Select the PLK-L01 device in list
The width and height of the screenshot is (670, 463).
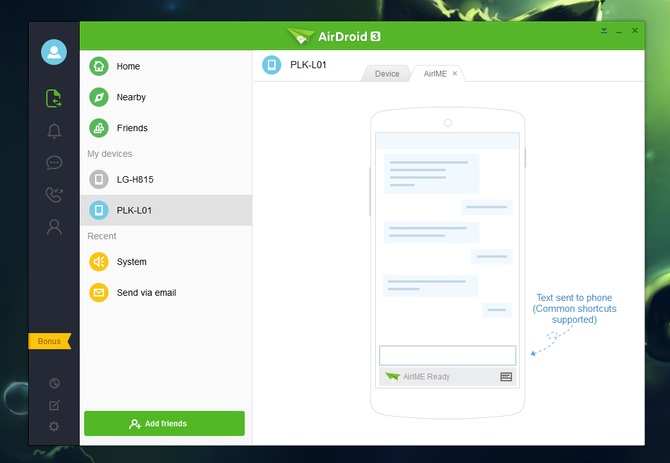pos(166,210)
